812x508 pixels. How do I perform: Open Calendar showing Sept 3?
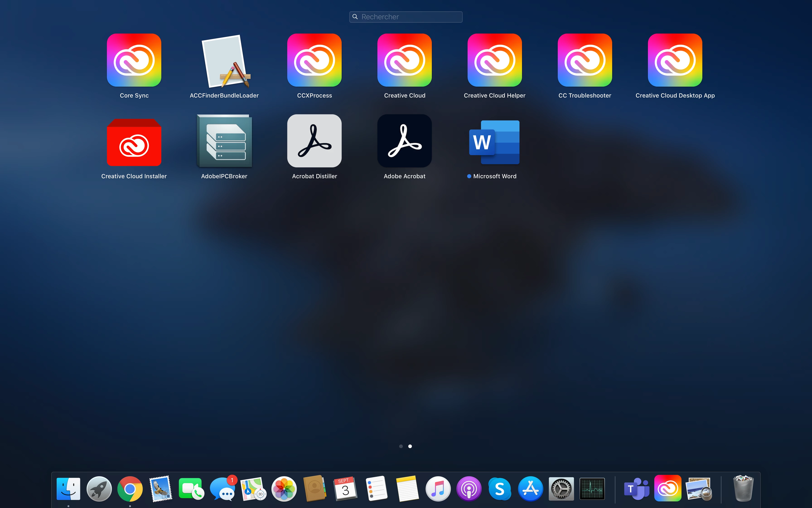tap(346, 488)
